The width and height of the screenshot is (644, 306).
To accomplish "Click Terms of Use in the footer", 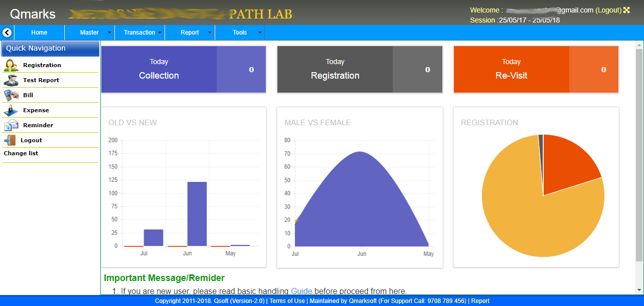I will pos(287,300).
